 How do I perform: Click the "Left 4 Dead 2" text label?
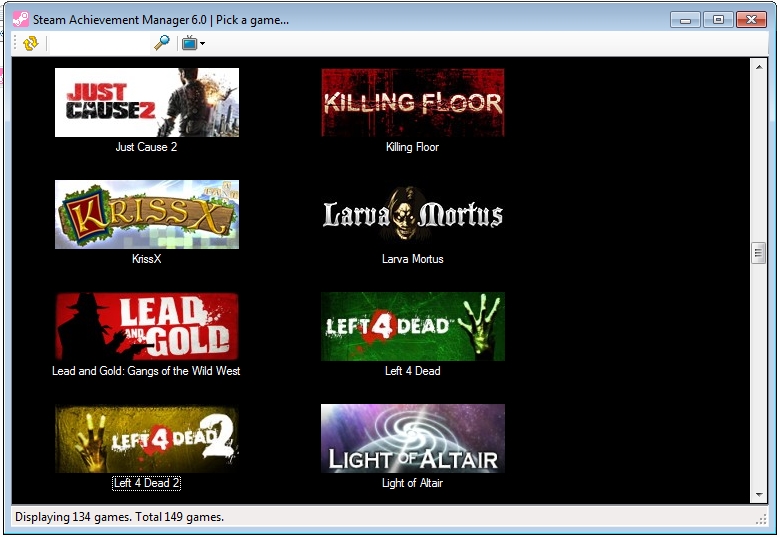tap(147, 484)
